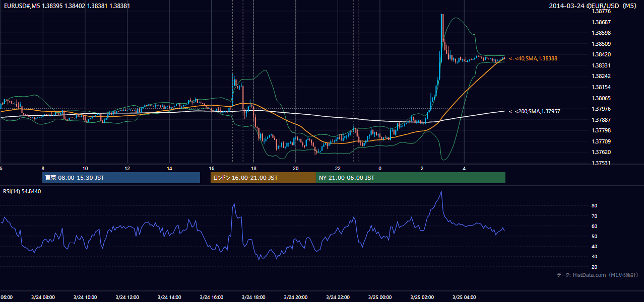The height and width of the screenshot is (302, 644).
Task: Click bottom axis date 3/24 14:00
Action: pyautogui.click(x=169, y=297)
